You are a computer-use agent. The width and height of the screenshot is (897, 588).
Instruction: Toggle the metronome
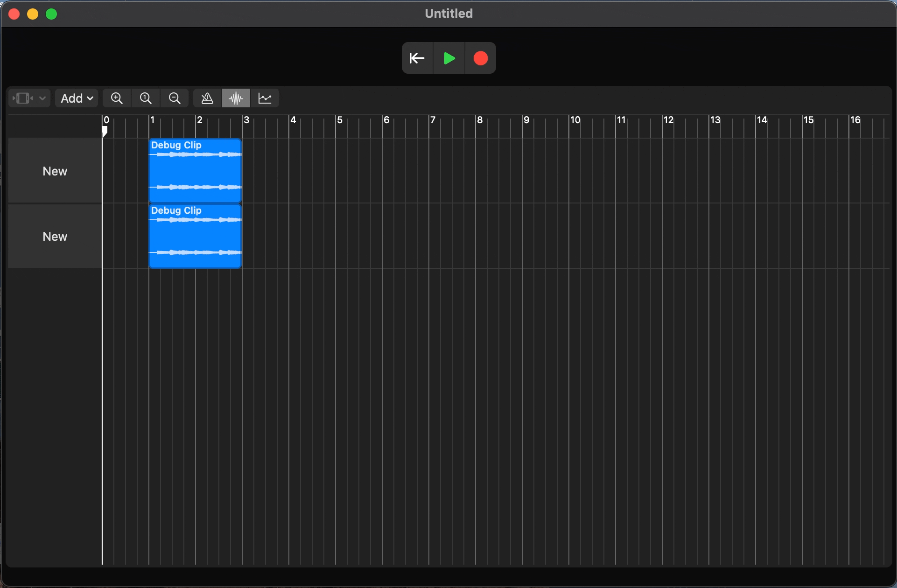[x=207, y=98]
